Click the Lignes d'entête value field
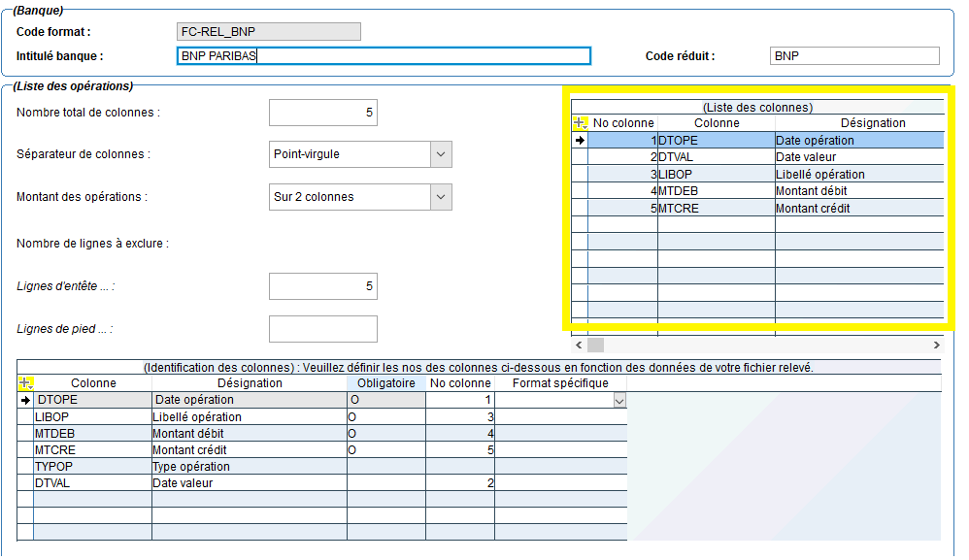Screen dimensions: 969x560 tap(323, 286)
